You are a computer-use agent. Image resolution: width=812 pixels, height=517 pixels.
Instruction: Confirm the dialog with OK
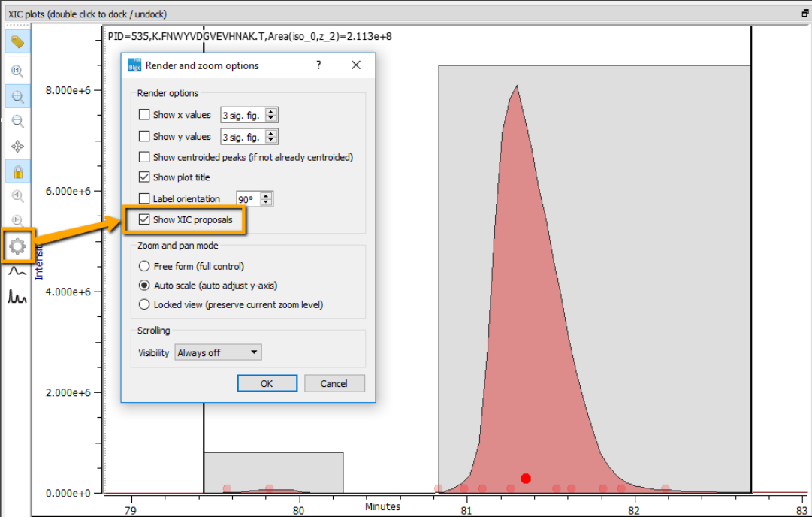click(x=267, y=384)
